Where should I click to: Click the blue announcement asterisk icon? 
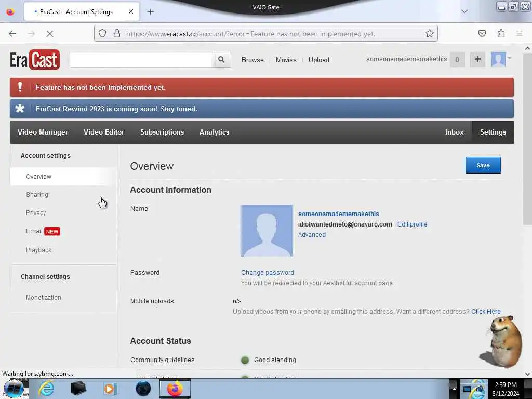click(20, 109)
